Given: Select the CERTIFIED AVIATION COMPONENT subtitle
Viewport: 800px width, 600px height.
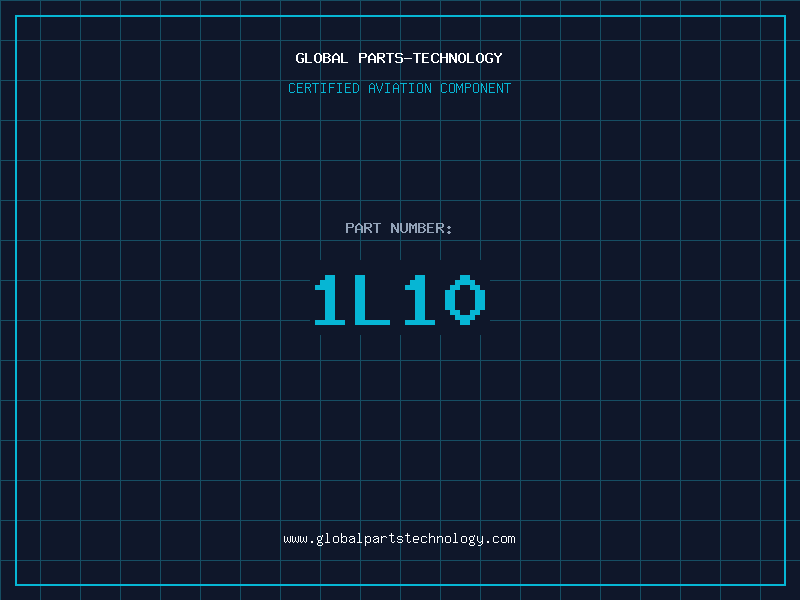Looking at the screenshot, I should (399, 88).
